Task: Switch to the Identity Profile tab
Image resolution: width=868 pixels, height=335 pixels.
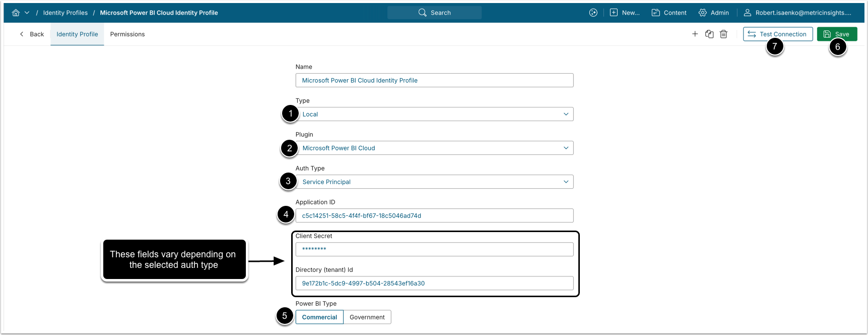Action: pyautogui.click(x=77, y=34)
